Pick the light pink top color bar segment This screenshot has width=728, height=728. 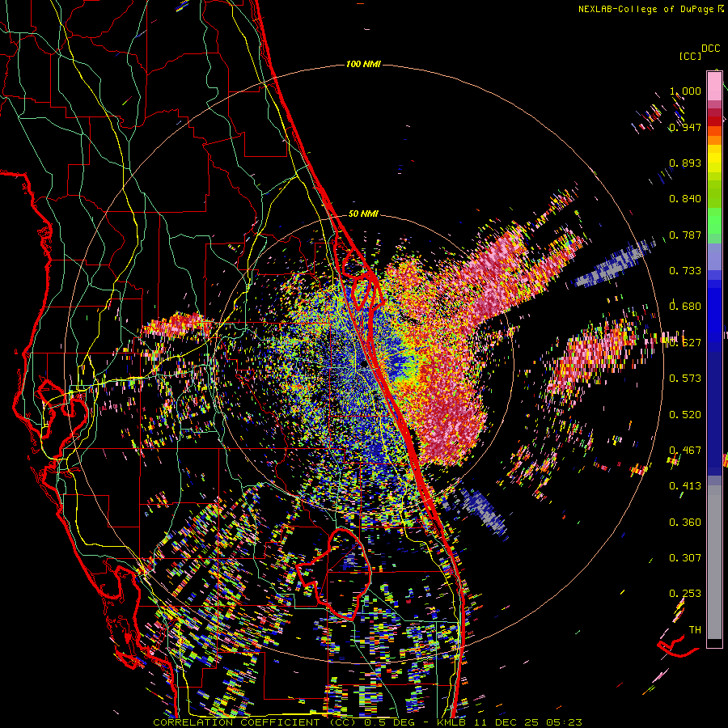point(714,86)
